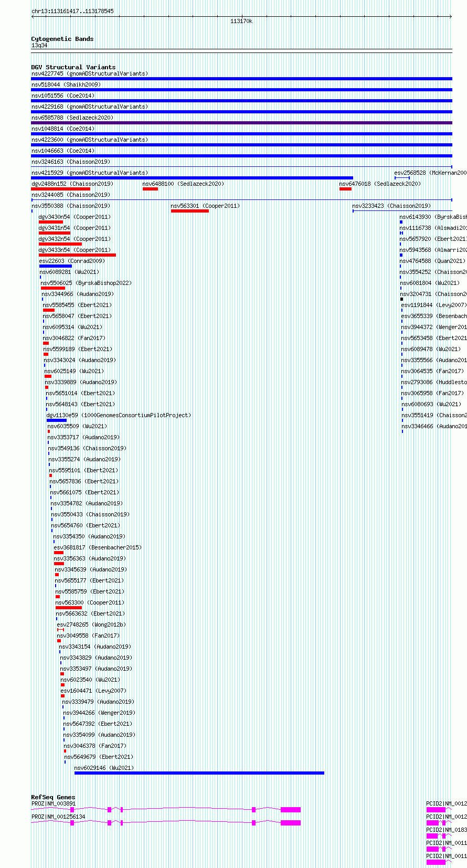Select the DGV Structural Variants track title
Screen dimensions: 467x868
click(73, 67)
